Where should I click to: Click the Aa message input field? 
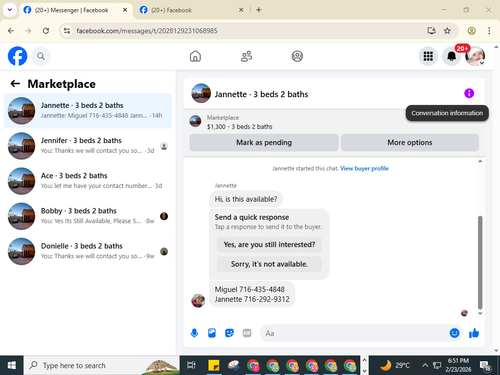pos(353,333)
